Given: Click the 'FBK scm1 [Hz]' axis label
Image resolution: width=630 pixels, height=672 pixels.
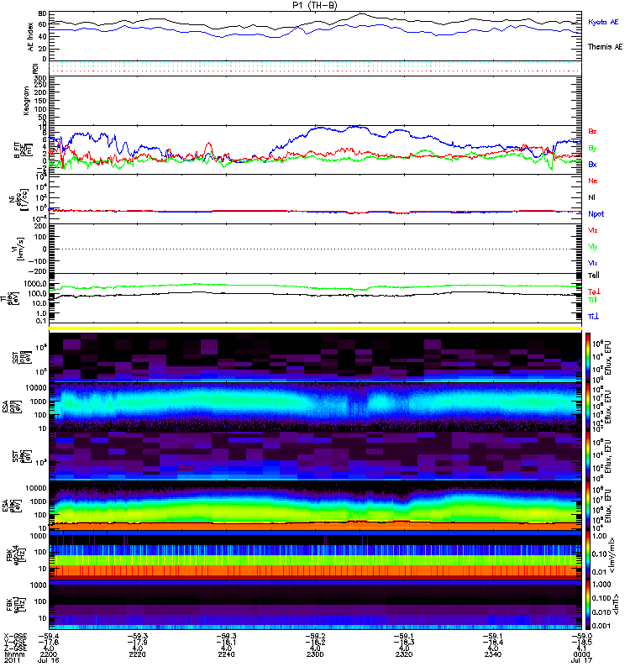Looking at the screenshot, I should click(x=16, y=604).
